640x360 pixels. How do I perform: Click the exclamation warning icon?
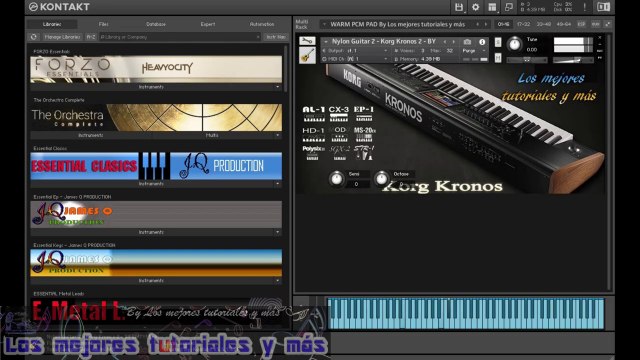coord(584,7)
